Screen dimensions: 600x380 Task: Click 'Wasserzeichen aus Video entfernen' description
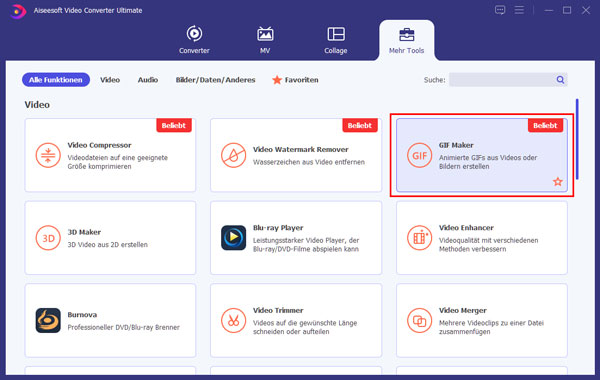click(309, 162)
